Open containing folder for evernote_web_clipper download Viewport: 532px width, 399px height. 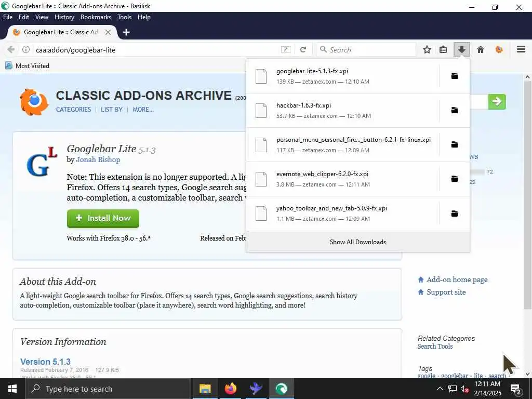pos(455,179)
